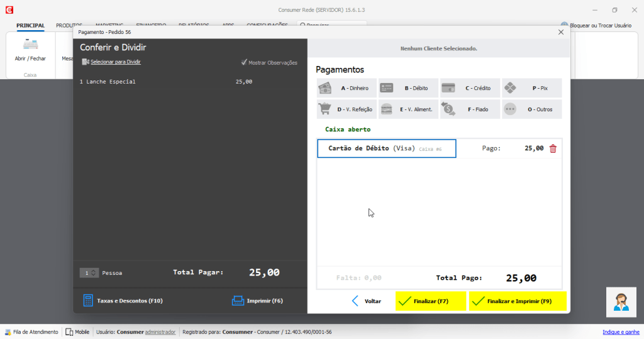Image resolution: width=644 pixels, height=339 pixels.
Task: Click Imprimir (F6) button
Action: (x=257, y=301)
